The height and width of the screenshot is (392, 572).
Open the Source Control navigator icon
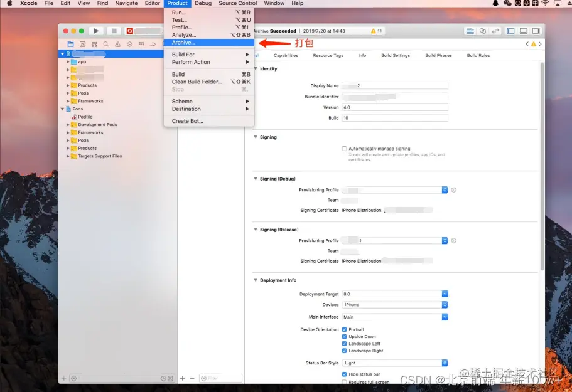click(82, 44)
